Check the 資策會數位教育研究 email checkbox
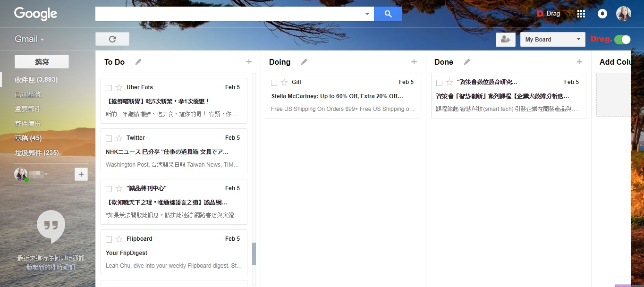 (x=439, y=83)
